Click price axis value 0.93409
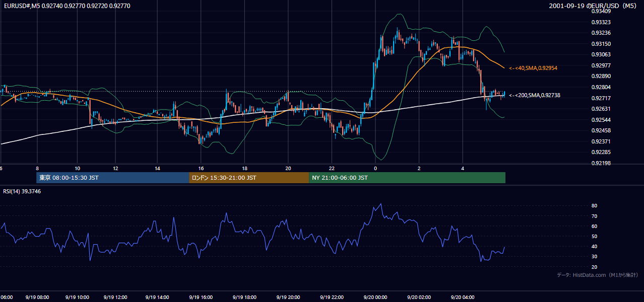Screen dimensions: 644x302 [x=601, y=11]
